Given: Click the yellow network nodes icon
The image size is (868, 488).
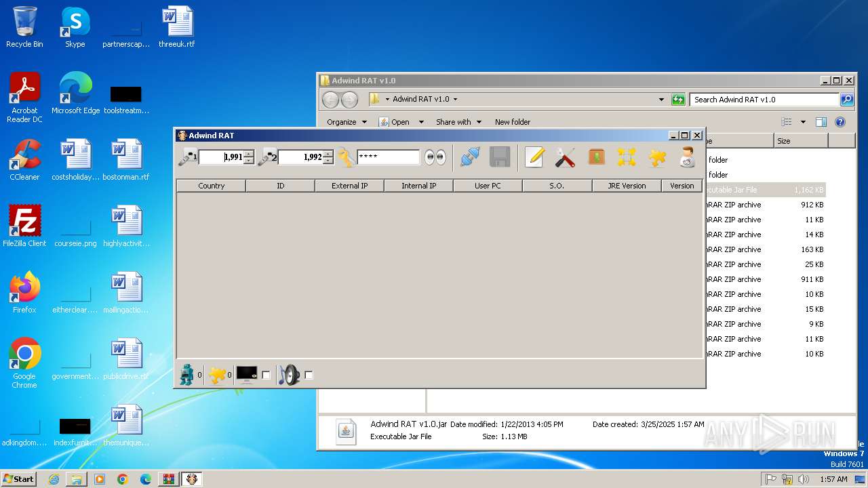Looking at the screenshot, I should (x=627, y=157).
